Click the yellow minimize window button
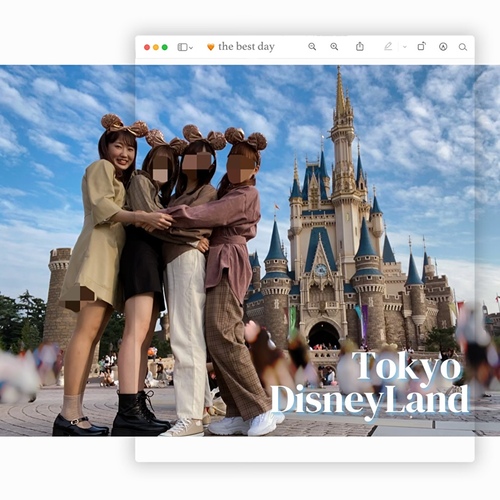Screen dimensions: 500x500 [156, 47]
